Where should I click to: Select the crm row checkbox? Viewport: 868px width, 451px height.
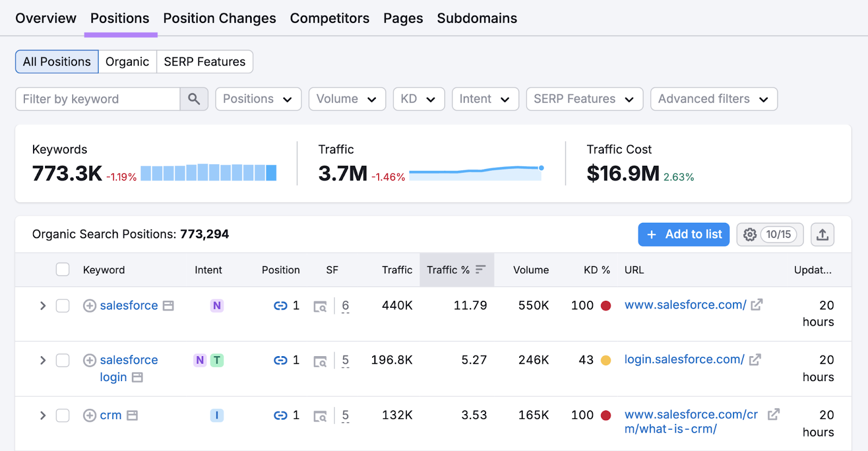pos(63,416)
